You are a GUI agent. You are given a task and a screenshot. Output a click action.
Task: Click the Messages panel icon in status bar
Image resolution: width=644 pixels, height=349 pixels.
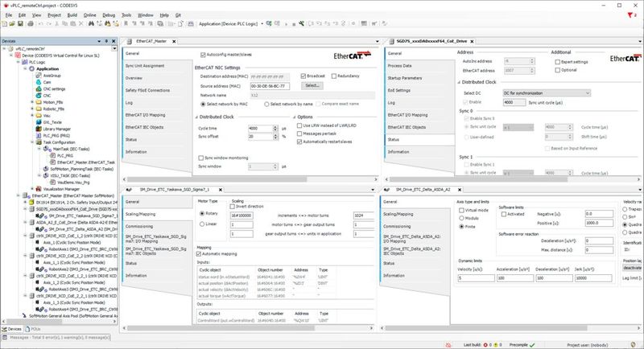click(5, 338)
